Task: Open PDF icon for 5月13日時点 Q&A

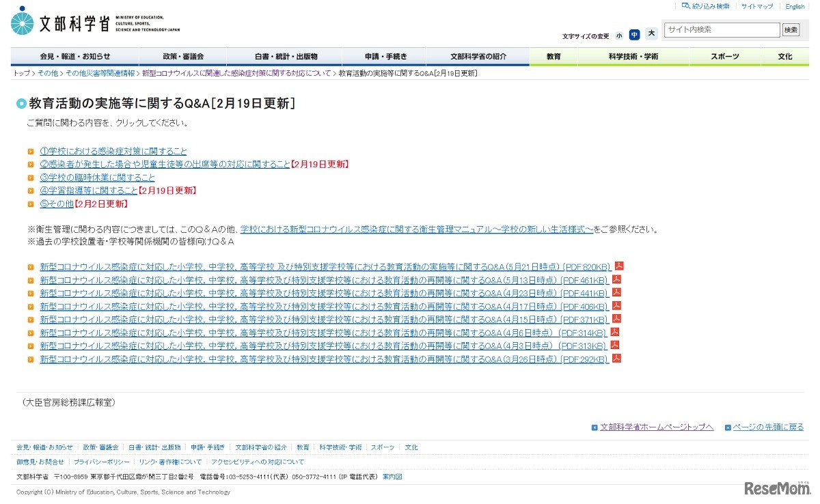Action: [x=615, y=279]
